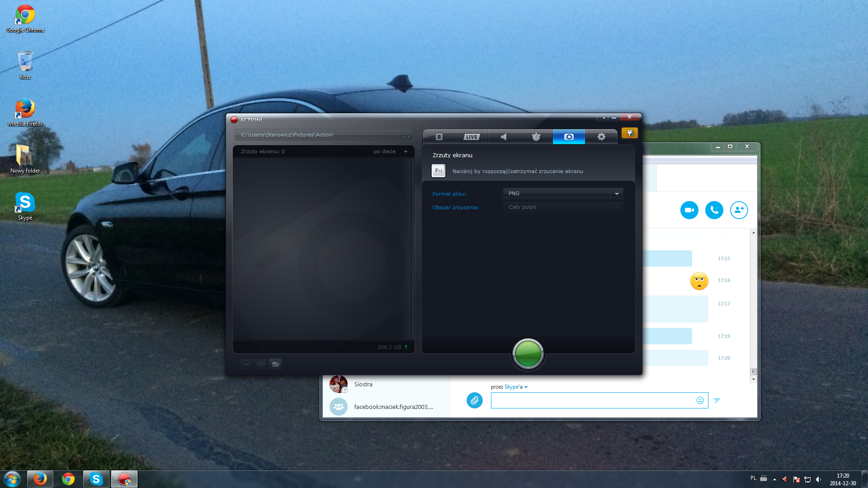Start a Skype voice call
Viewport: 868px width, 488px height.
click(x=714, y=210)
